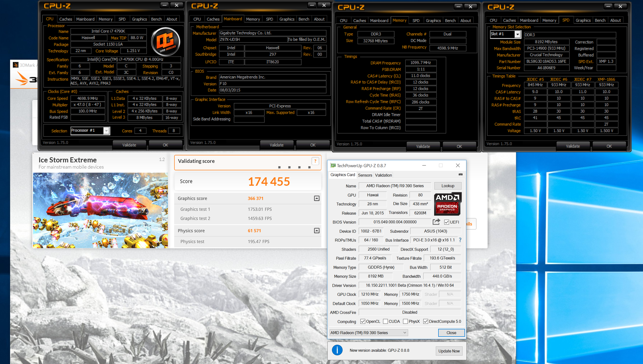Click the XMP-1866 timings column header
This screenshot has width=643, height=364.
[x=606, y=79]
